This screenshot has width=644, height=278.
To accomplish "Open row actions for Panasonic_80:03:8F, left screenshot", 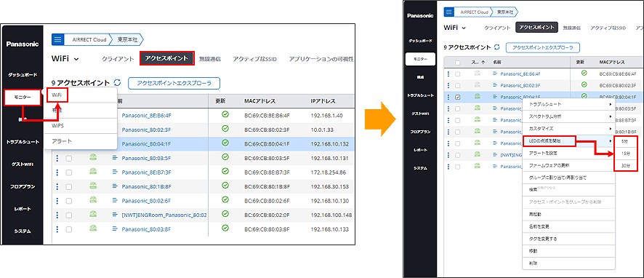I will pos(57,229).
